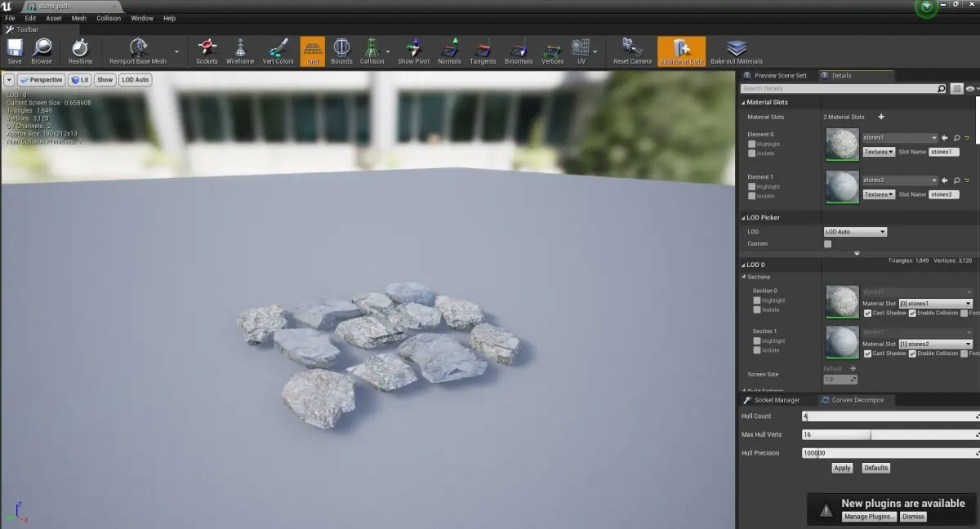
Task: Open the Mesh menu
Action: click(79, 18)
